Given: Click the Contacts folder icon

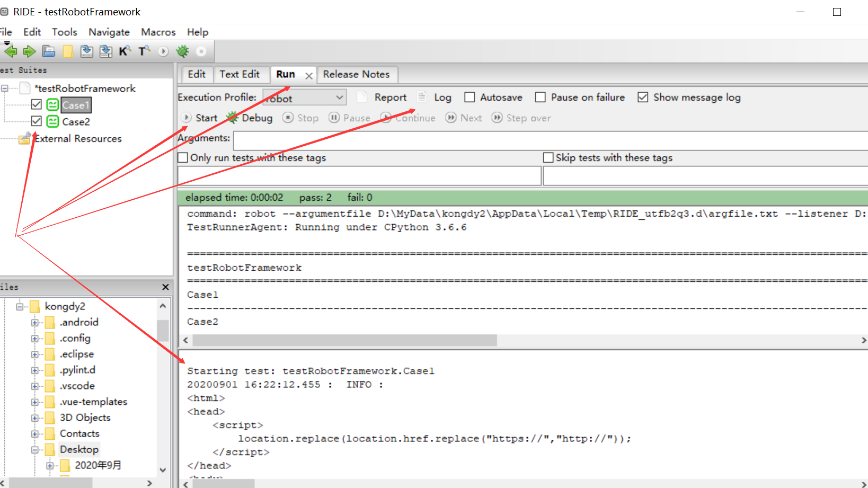Looking at the screenshot, I should click(50, 433).
